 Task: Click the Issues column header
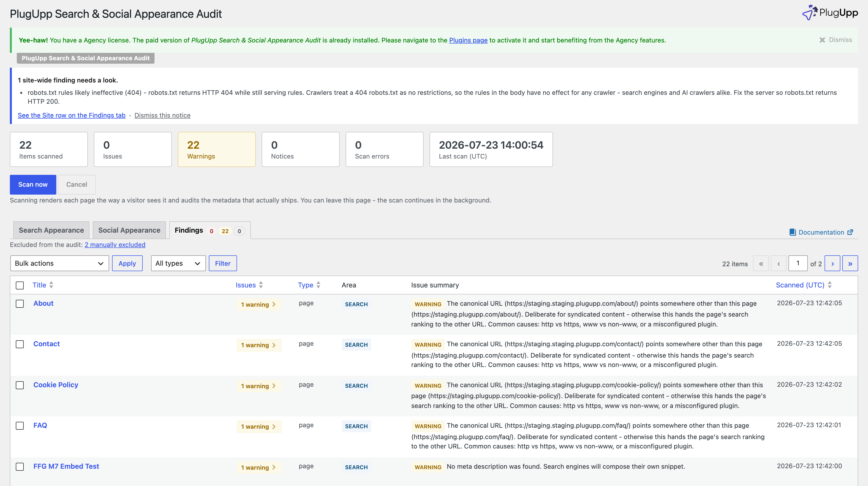[x=246, y=285]
